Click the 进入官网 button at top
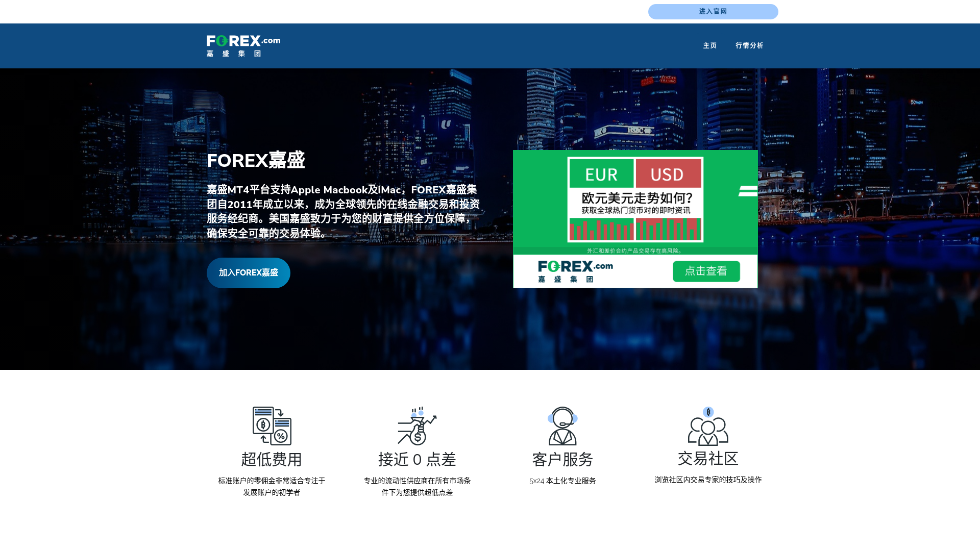This screenshot has height=551, width=980. [x=713, y=12]
